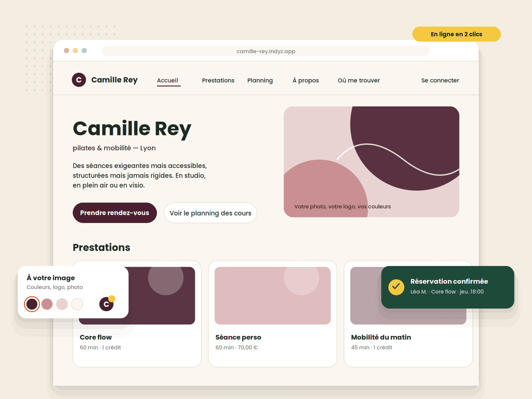Click the large Camille Rey hero title
The width and height of the screenshot is (532, 399).
click(132, 129)
